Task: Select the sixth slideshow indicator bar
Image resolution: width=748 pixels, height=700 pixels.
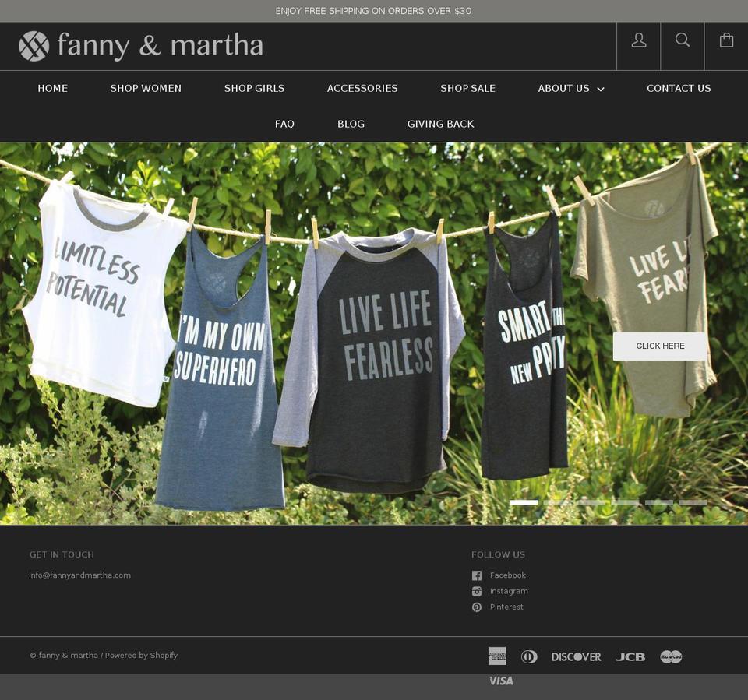Action: (x=693, y=502)
